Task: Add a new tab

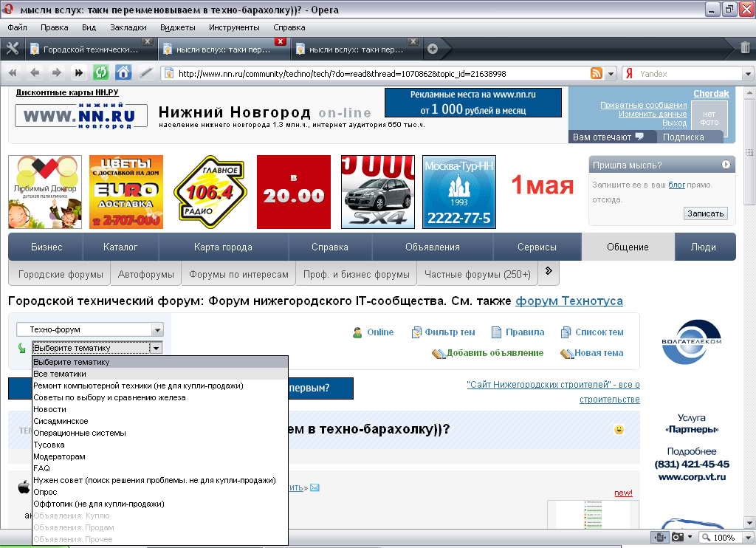Action: click(x=433, y=49)
